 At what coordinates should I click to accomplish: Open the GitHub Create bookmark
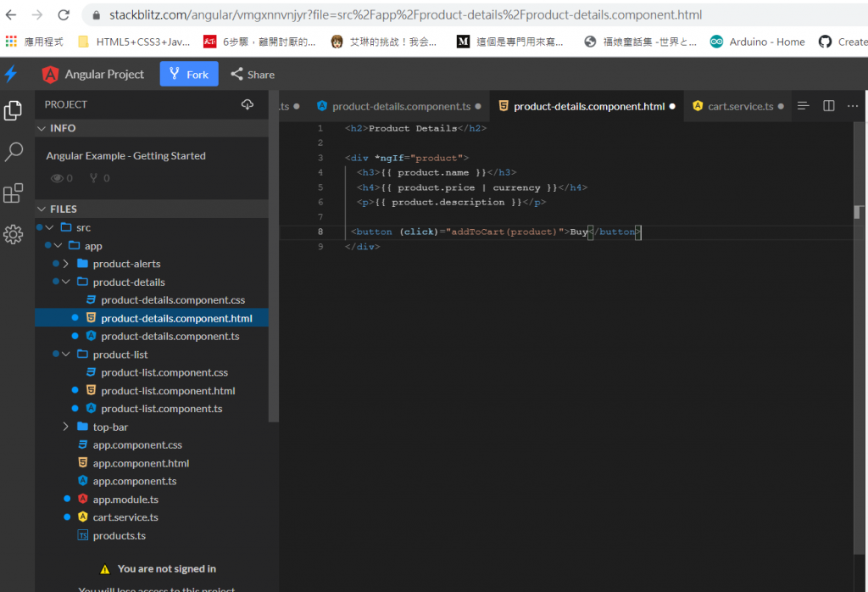(843, 42)
